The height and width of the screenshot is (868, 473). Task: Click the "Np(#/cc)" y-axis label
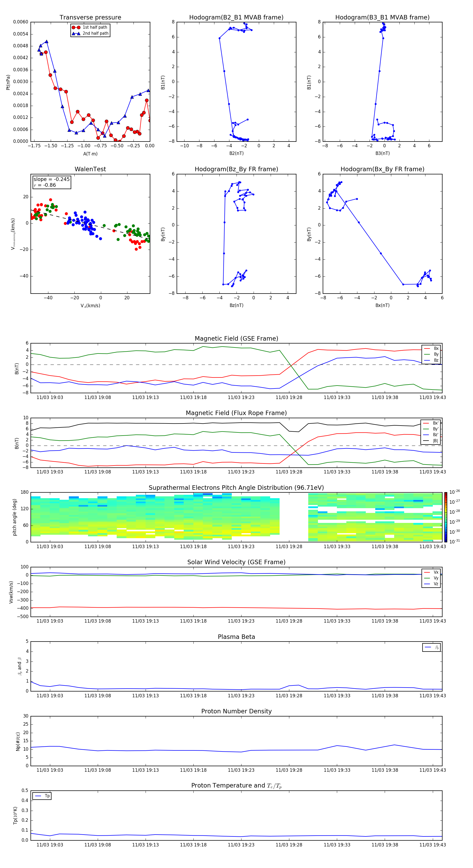tap(18, 741)
